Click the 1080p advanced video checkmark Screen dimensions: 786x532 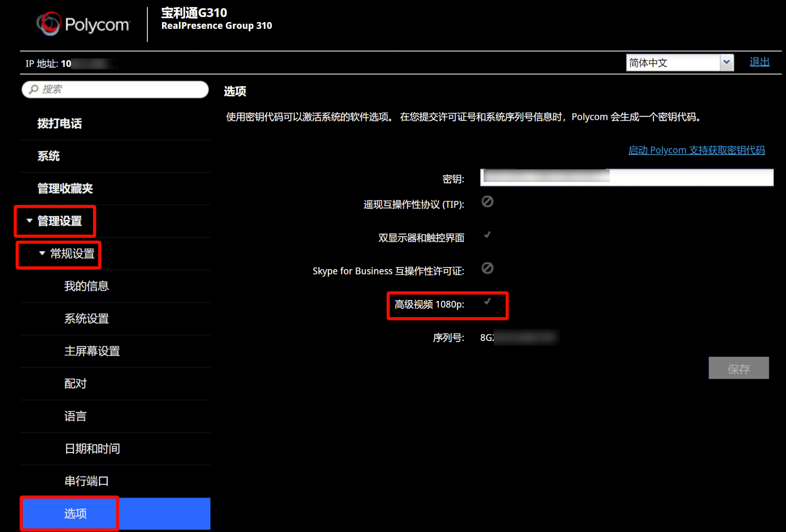click(487, 302)
